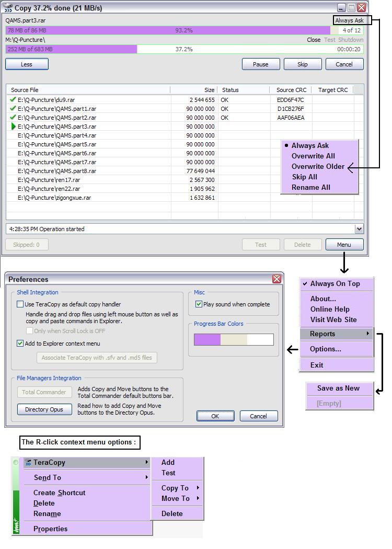Click the Directory Opus button
The height and width of the screenshot is (549, 392).
(x=44, y=409)
